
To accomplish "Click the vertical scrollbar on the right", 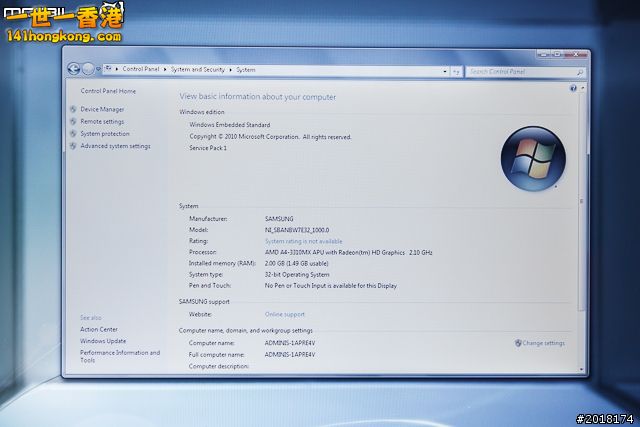I will point(582,200).
